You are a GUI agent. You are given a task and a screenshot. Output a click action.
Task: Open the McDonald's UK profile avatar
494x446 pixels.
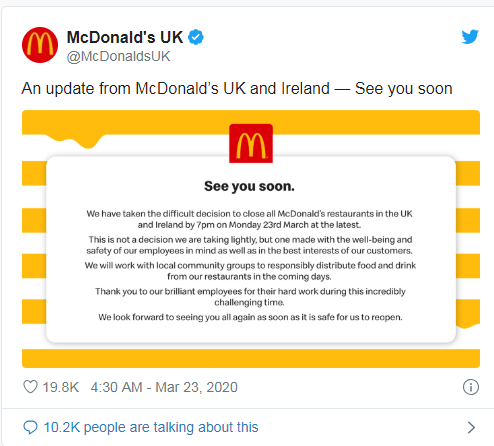tap(40, 45)
